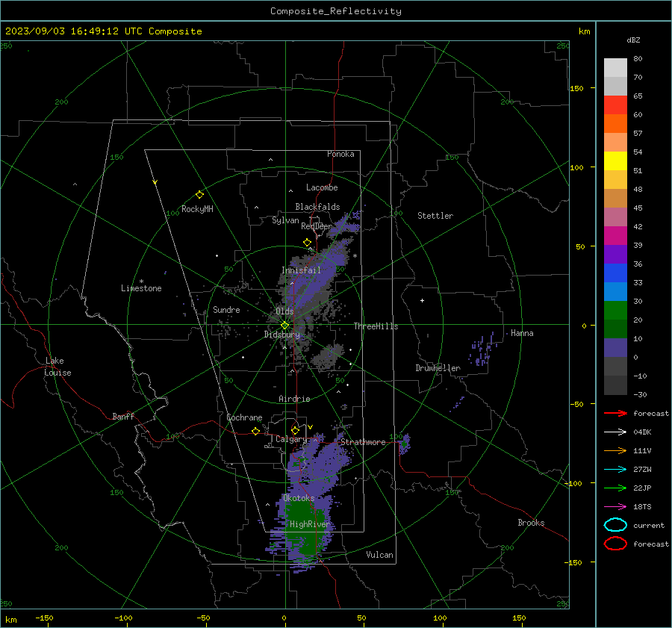Click the asterisk marker above Limestone
The height and width of the screenshot is (628, 672).
(141, 282)
